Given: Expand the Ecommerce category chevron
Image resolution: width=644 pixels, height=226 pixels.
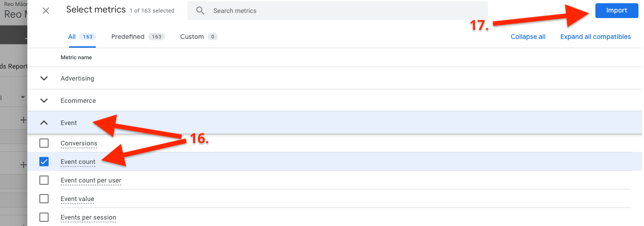Looking at the screenshot, I should click(44, 100).
